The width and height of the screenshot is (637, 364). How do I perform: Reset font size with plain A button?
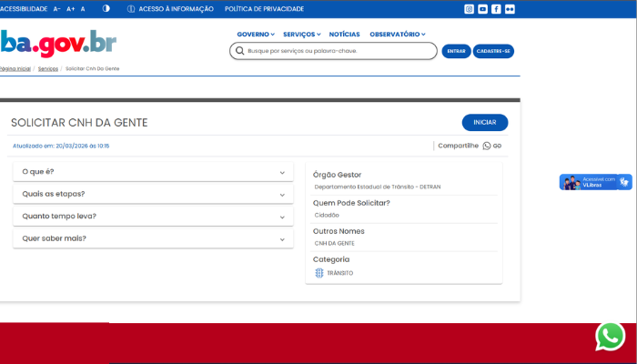point(83,9)
